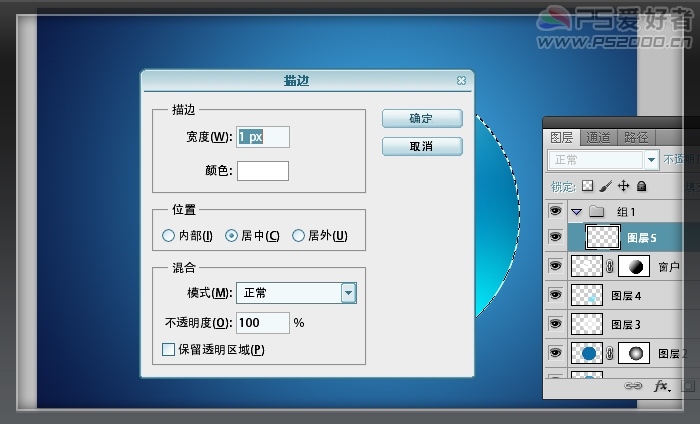Click the 不透明度 input field
The image size is (700, 424).
[x=262, y=323]
